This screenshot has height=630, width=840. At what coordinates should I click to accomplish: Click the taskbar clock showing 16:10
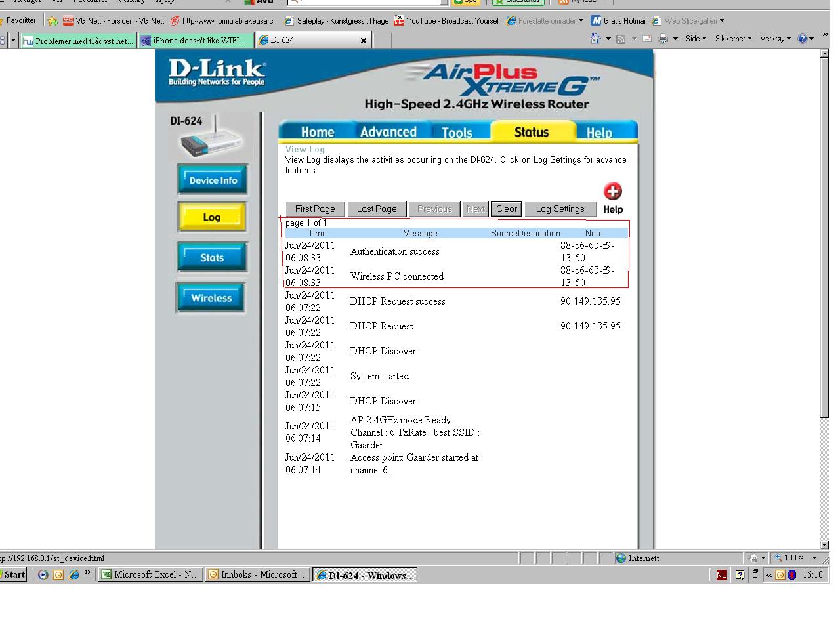coord(812,575)
